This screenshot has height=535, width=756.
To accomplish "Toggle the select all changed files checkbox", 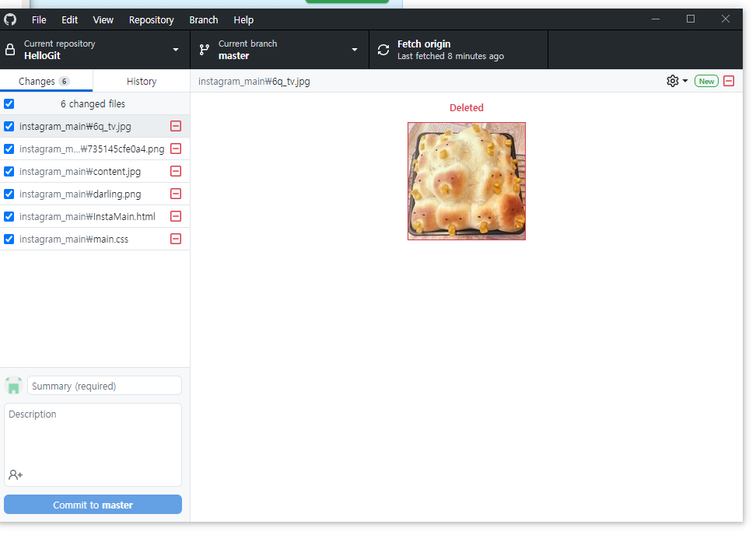I will pyautogui.click(x=9, y=103).
